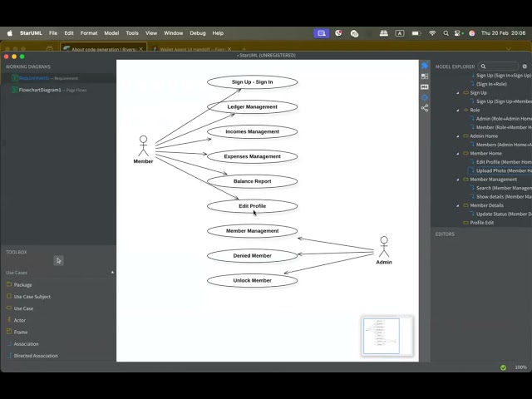Select the 'Denied Member' use case ellipse
532x399 pixels.
252,255
